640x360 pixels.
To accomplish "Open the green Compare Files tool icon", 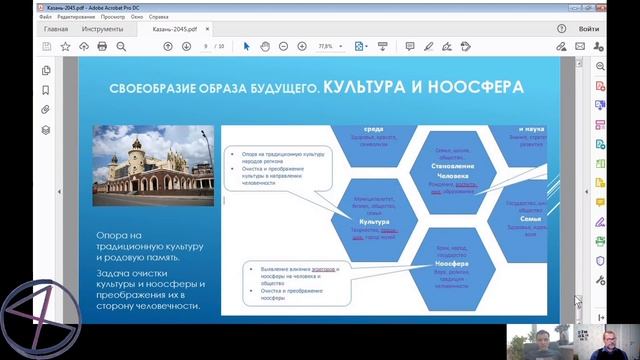I will [600, 164].
